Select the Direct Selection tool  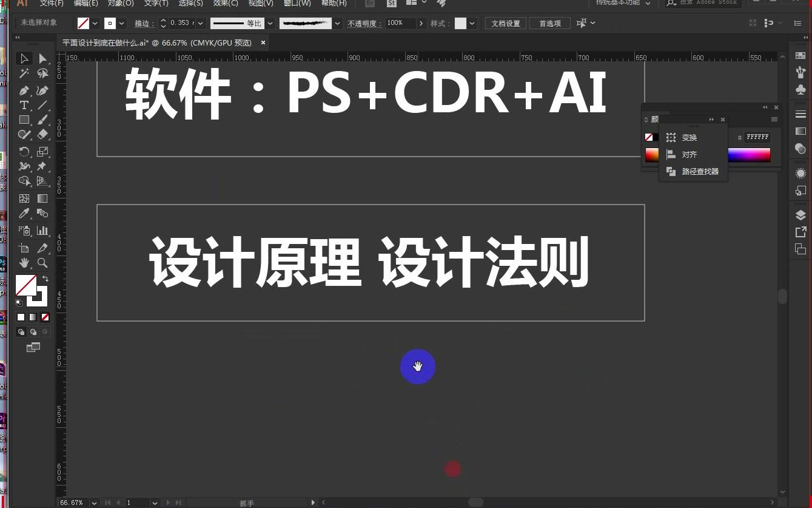pyautogui.click(x=42, y=59)
